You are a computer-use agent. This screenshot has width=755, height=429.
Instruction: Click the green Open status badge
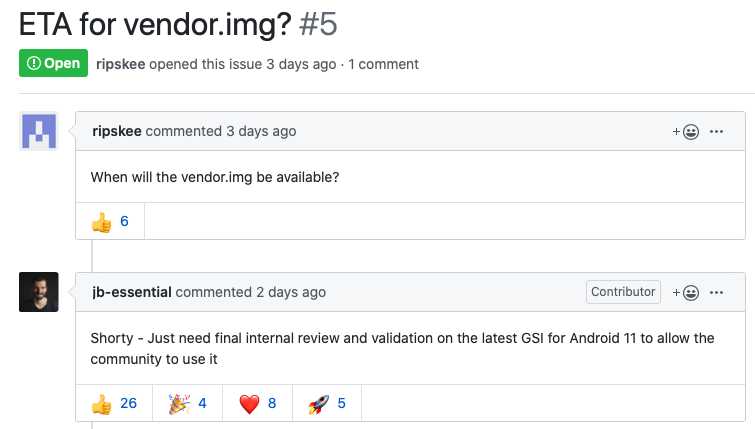[x=53, y=63]
